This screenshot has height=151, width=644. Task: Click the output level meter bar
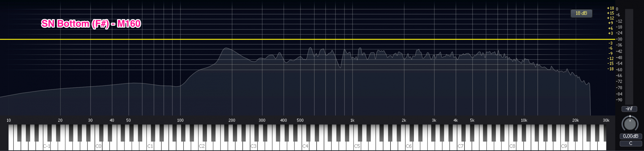pyautogui.click(x=629, y=56)
